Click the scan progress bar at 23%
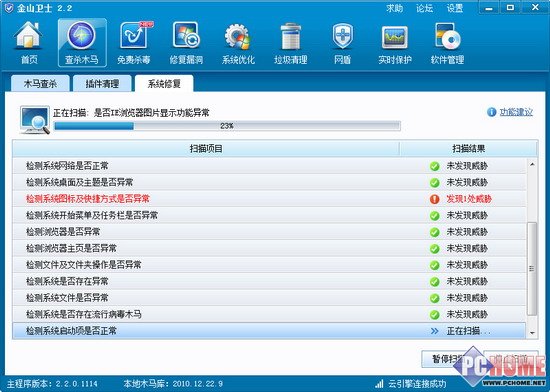 click(x=227, y=126)
